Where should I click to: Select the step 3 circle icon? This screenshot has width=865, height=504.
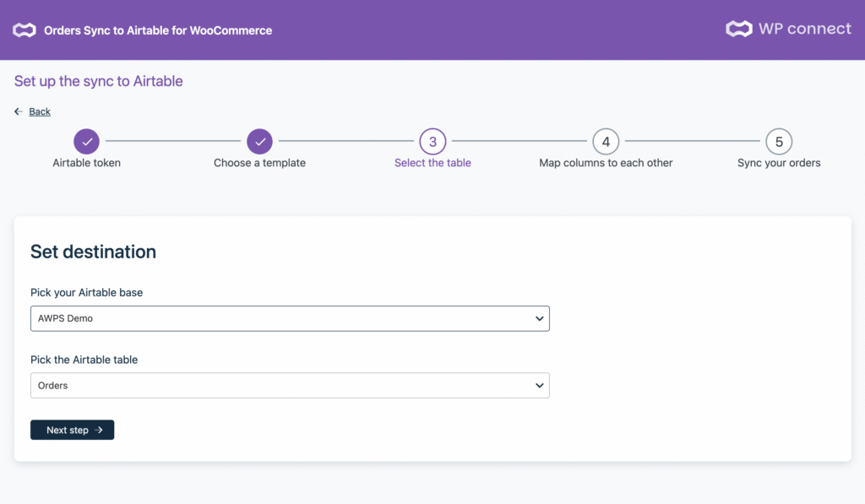(x=432, y=142)
